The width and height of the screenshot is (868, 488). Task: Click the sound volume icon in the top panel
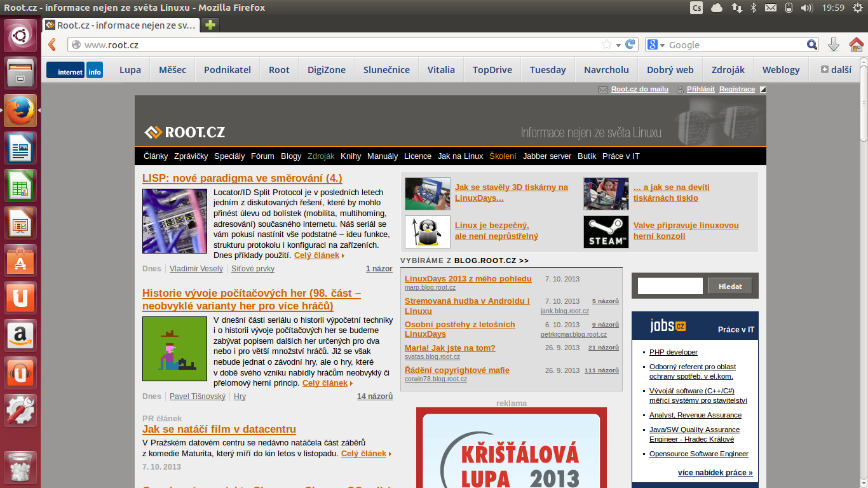tap(806, 8)
